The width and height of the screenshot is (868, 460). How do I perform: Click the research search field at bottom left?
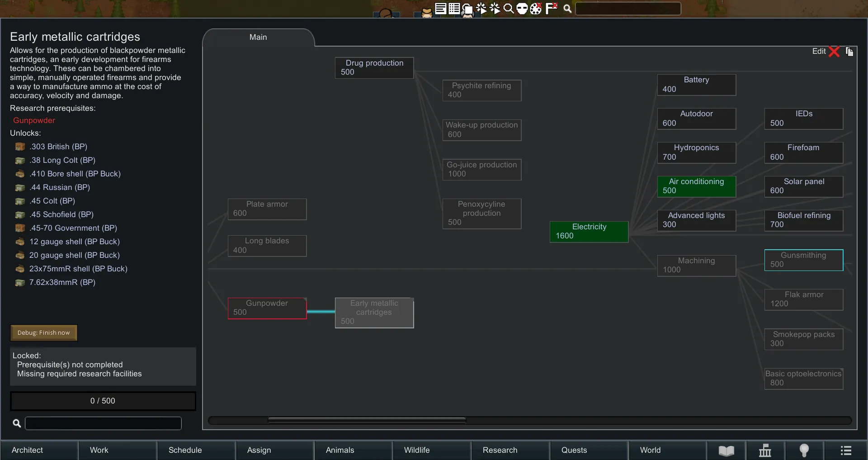pyautogui.click(x=103, y=423)
